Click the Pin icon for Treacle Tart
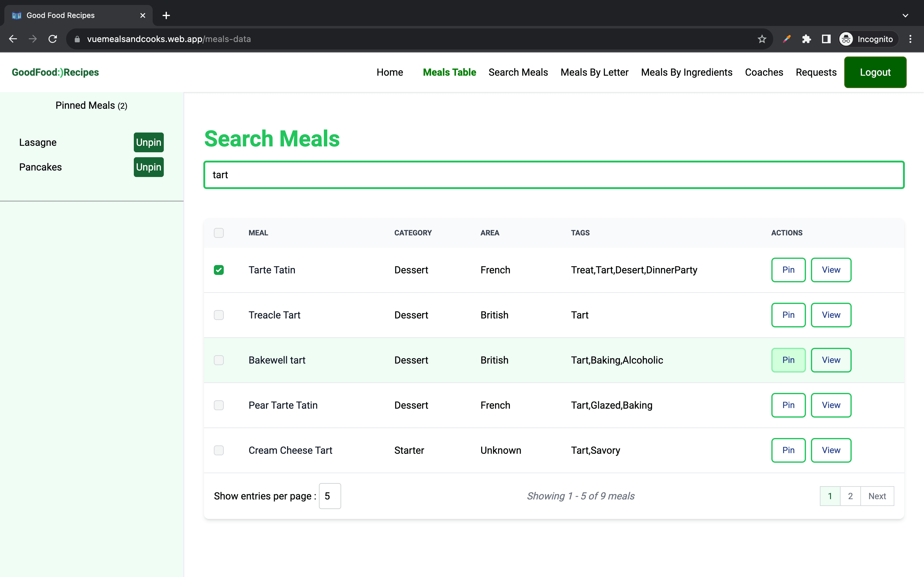The image size is (924, 577). point(788,314)
